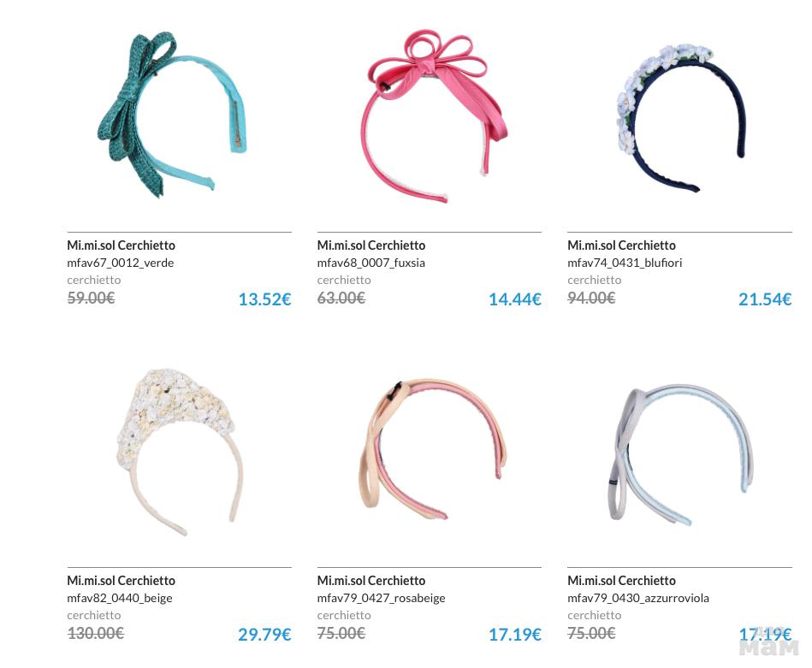Click Mi.mi.sol Cerchietto title above mfav79_0430_azzurroviola
Image resolution: width=812 pixels, height=668 pixels.
coord(621,581)
